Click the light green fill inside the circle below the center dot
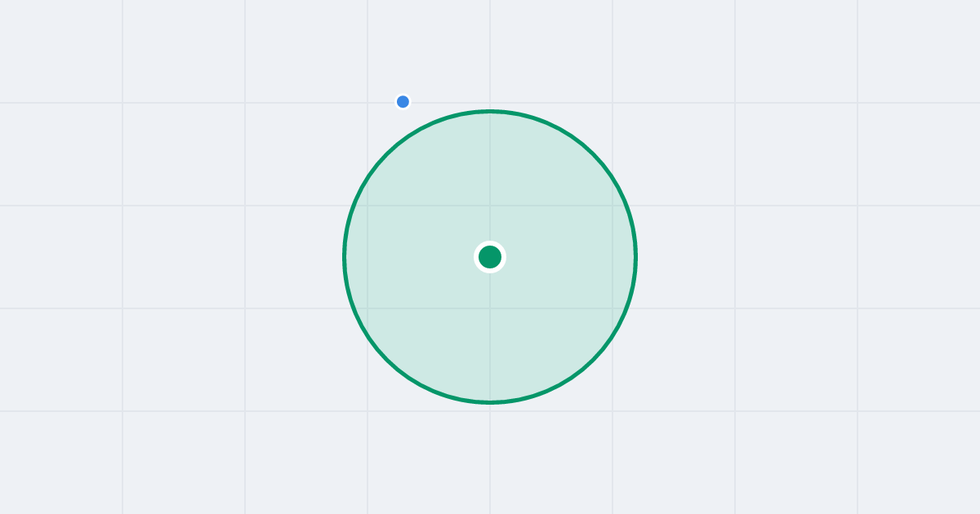 point(490,335)
